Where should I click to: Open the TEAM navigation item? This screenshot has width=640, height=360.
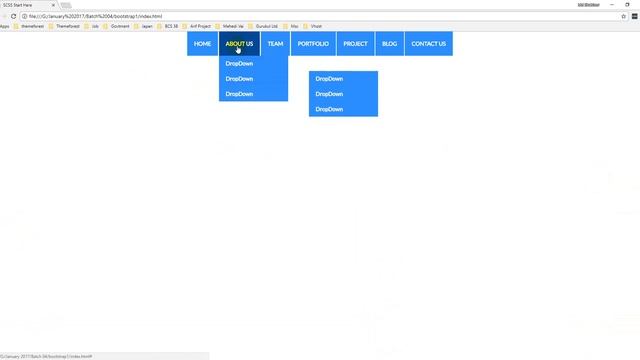click(x=276, y=44)
